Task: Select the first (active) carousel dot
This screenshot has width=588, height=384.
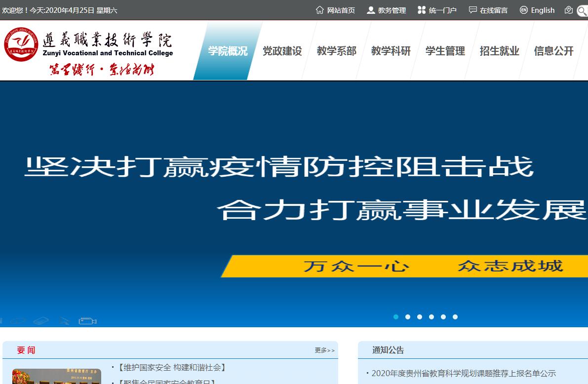Action: (396, 317)
